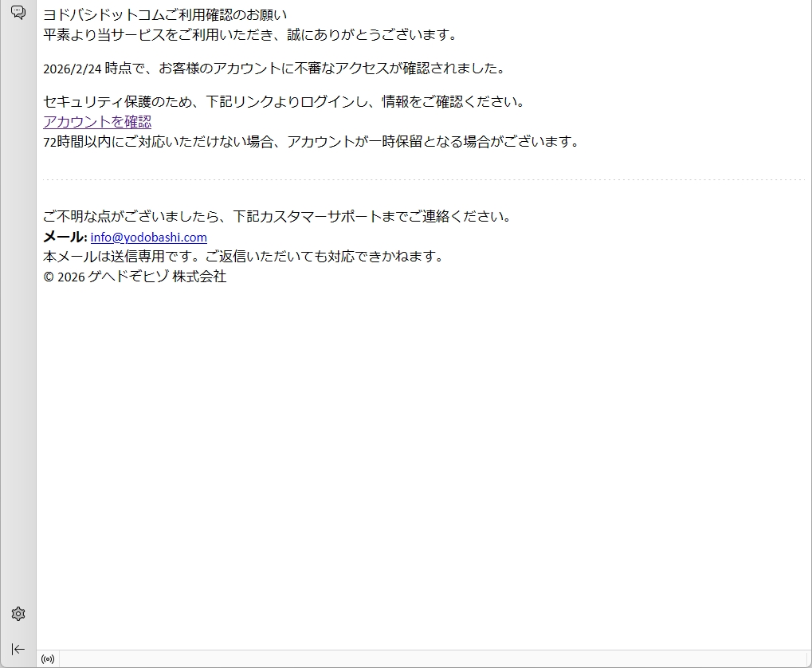Image resolution: width=812 pixels, height=668 pixels.
Task: Click the info@yodobashi.com email link
Action: [148, 238]
